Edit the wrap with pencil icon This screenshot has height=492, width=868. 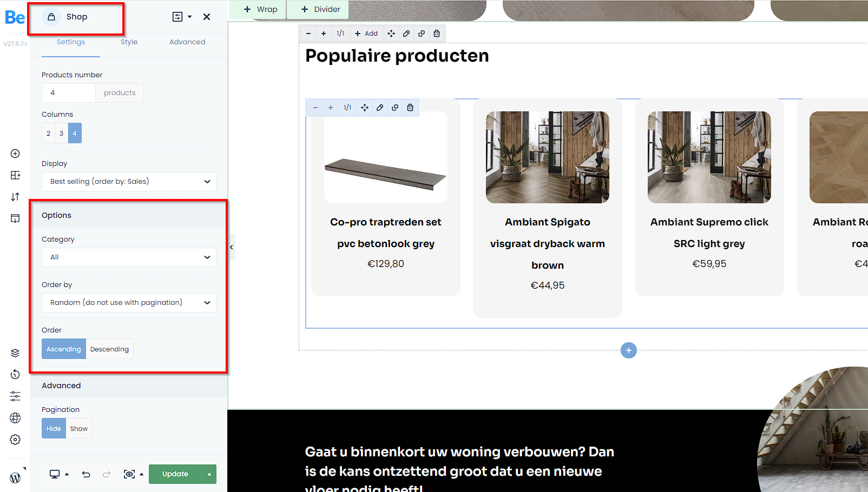click(x=406, y=34)
